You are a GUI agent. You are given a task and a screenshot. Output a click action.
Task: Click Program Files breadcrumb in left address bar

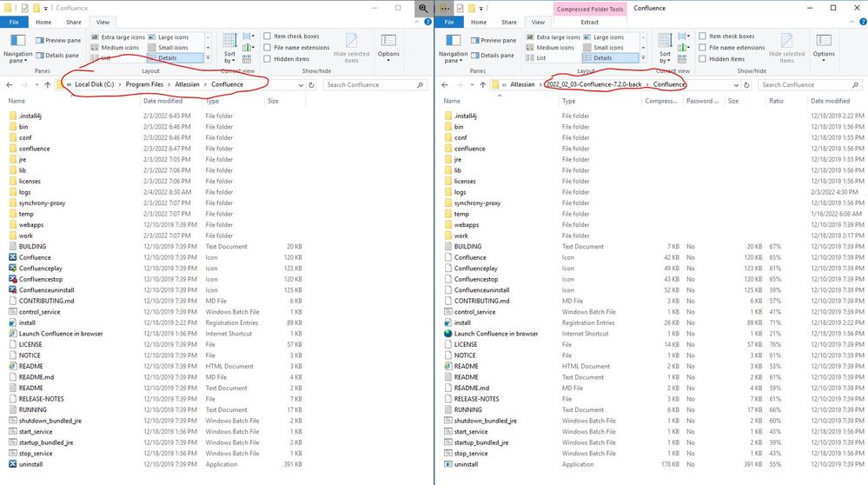(144, 84)
